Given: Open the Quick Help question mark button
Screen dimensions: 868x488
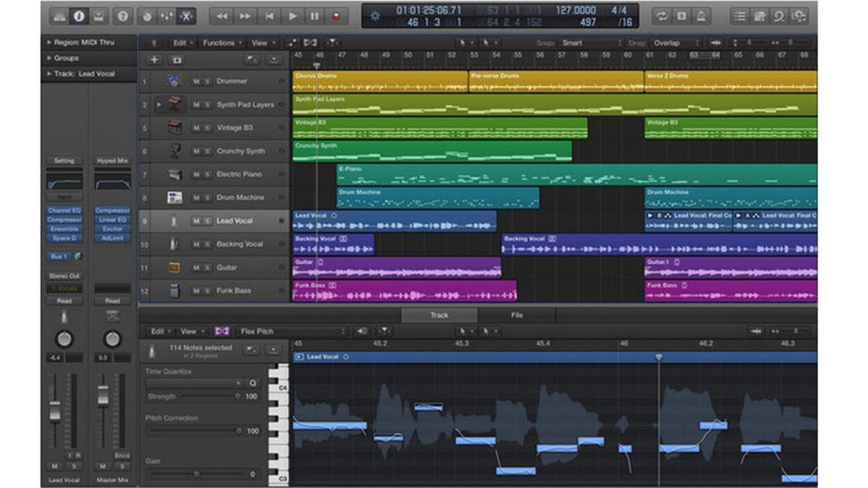Looking at the screenshot, I should coord(123,15).
